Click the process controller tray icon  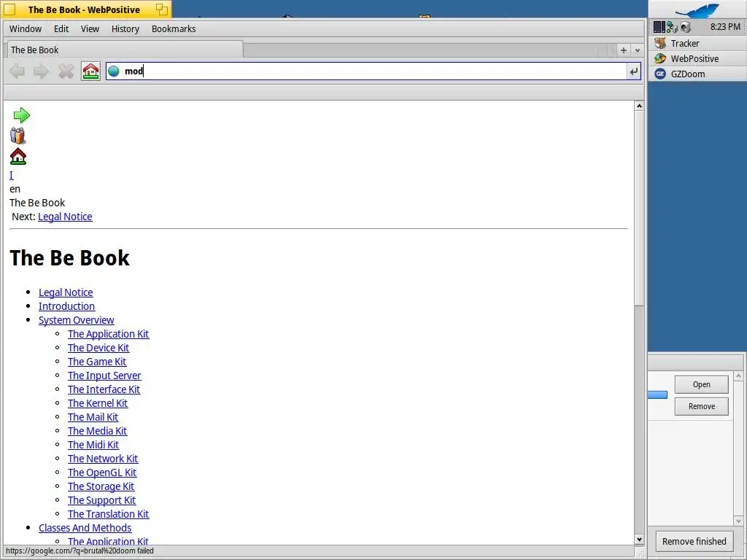(659, 27)
